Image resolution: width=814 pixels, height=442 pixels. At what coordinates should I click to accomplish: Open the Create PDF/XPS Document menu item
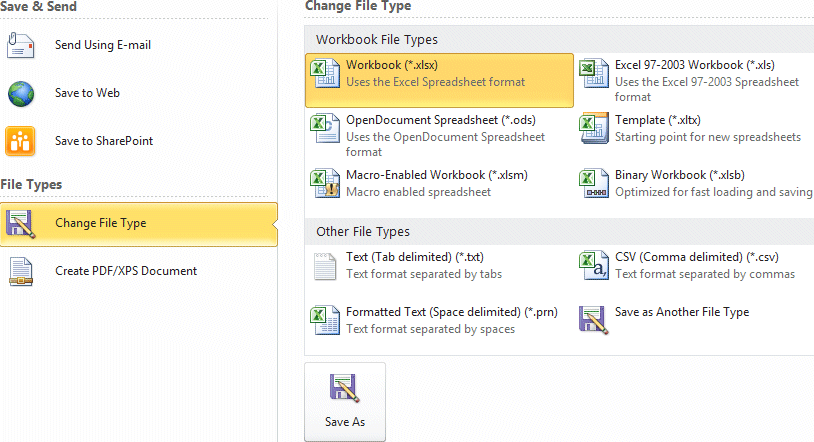point(126,271)
